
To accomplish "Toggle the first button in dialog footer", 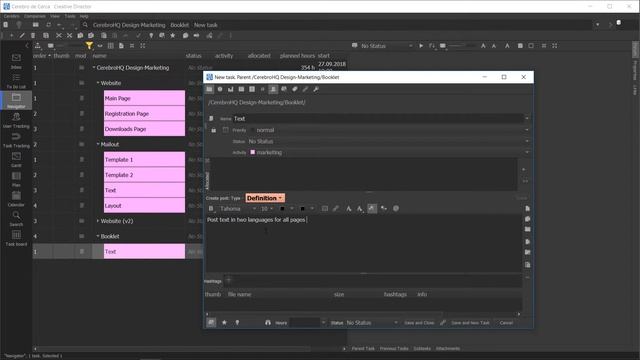I will click(x=211, y=322).
